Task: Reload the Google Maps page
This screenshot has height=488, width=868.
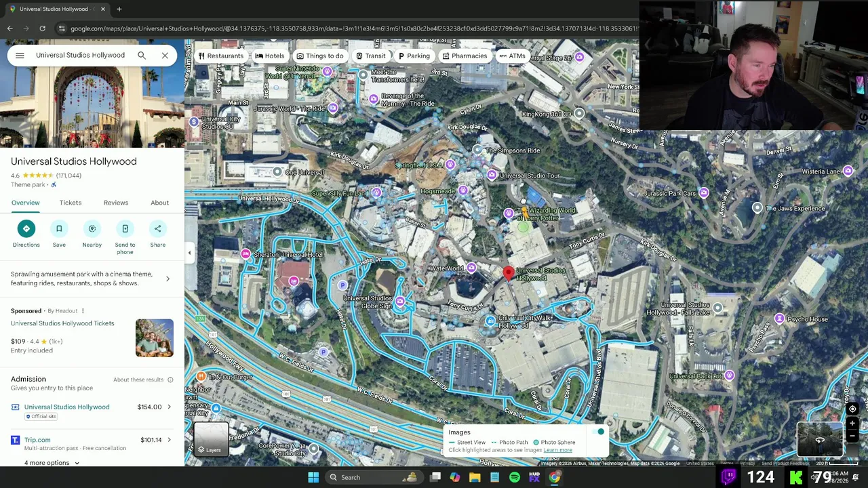Action: pyautogui.click(x=42, y=28)
